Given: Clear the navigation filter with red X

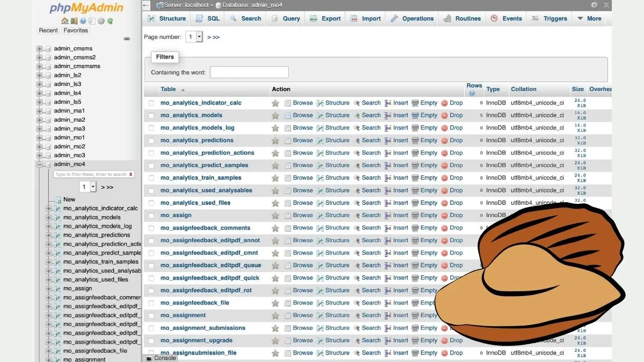Looking at the screenshot, I should [x=131, y=174].
